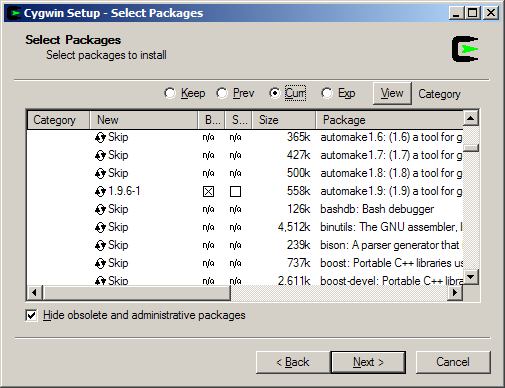
Task: Click version 1.9.6-1 entry
Action: [124, 191]
